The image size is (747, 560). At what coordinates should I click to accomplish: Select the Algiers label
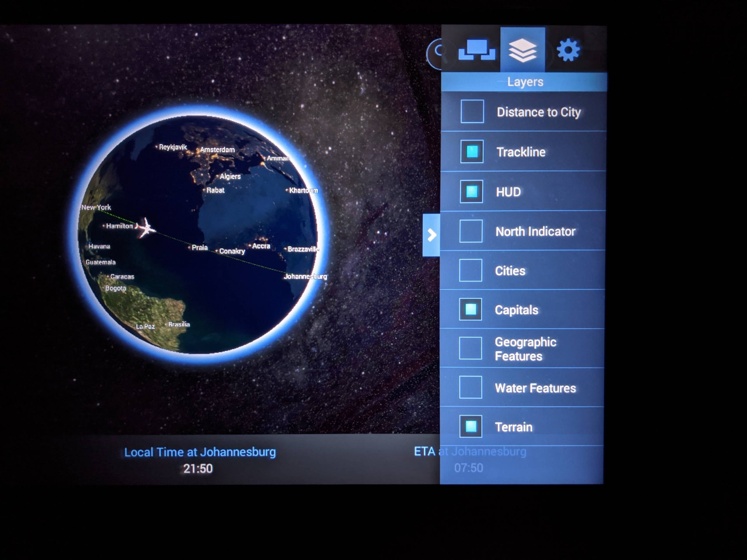230,176
